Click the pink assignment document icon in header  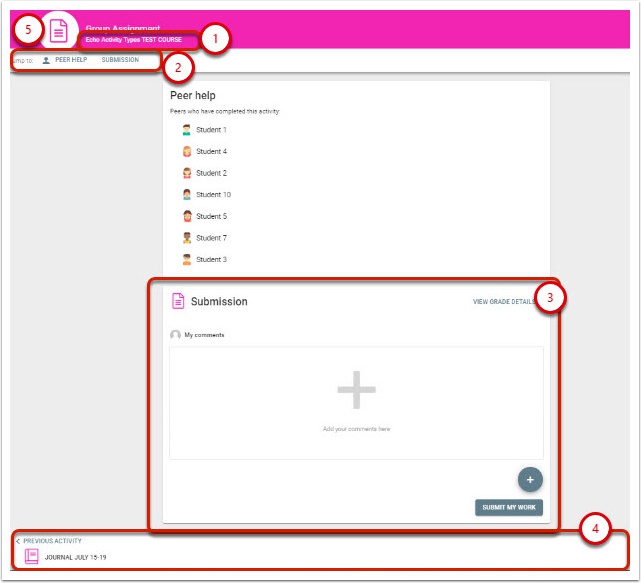[58, 31]
